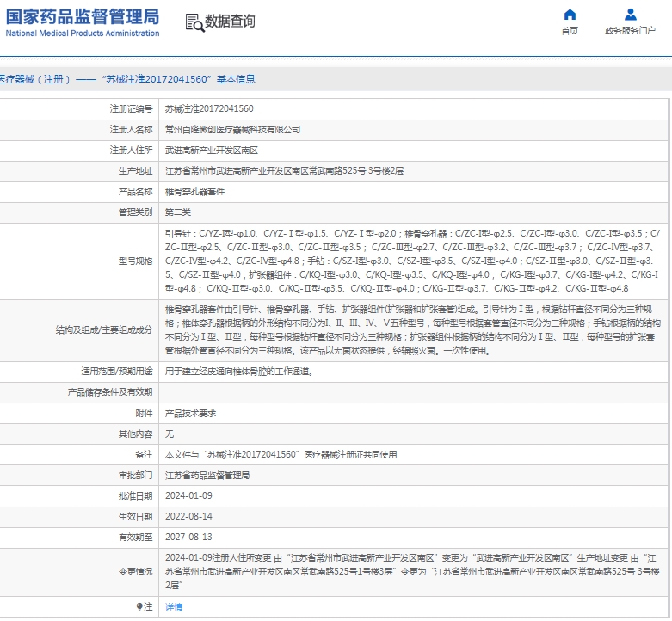Click the 首页 text link
The width and height of the screenshot is (672, 621).
point(570,30)
